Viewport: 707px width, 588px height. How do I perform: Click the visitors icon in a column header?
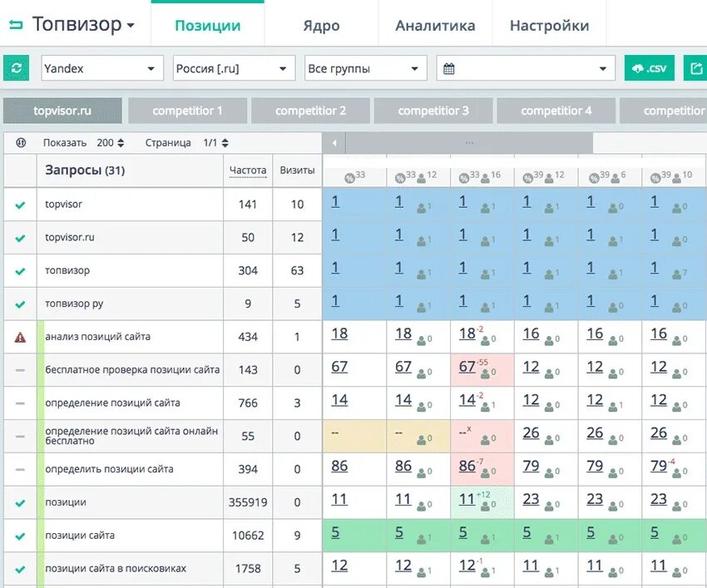pyautogui.click(x=423, y=177)
